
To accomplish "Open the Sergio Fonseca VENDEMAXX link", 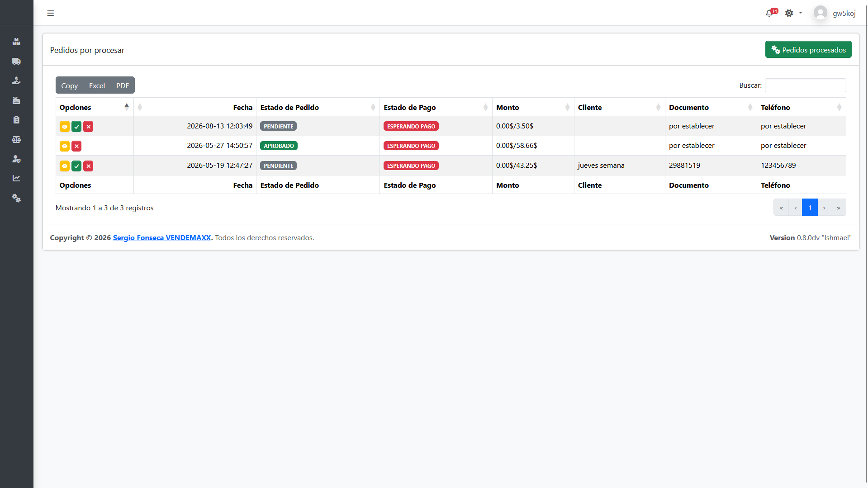I will click(x=162, y=238).
